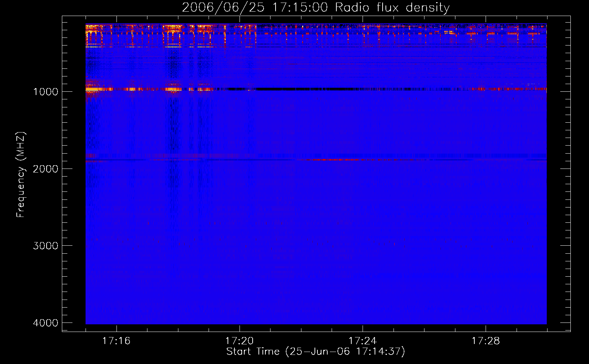The image size is (589, 364).
Task: Click the 17:16 time tick label
Action: pos(116,341)
